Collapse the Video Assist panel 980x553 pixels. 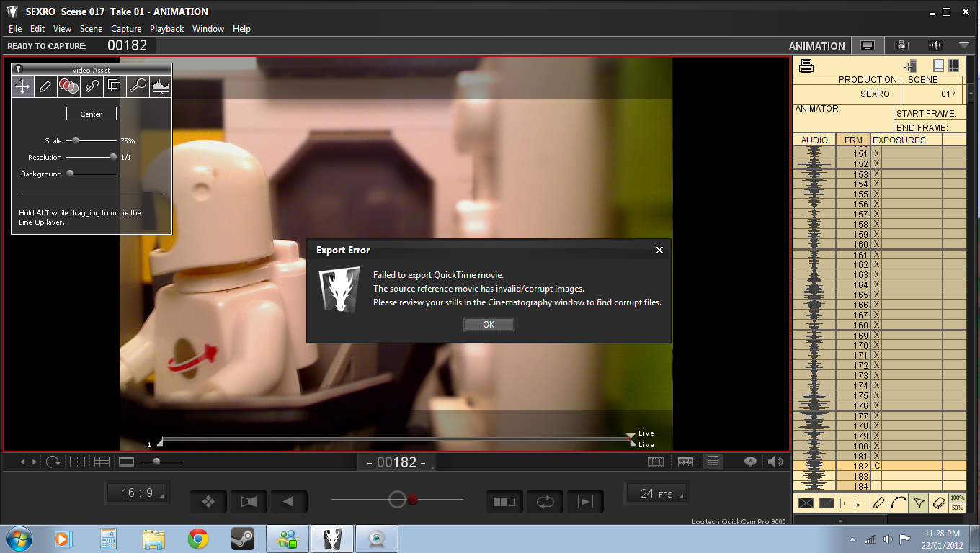click(x=19, y=69)
